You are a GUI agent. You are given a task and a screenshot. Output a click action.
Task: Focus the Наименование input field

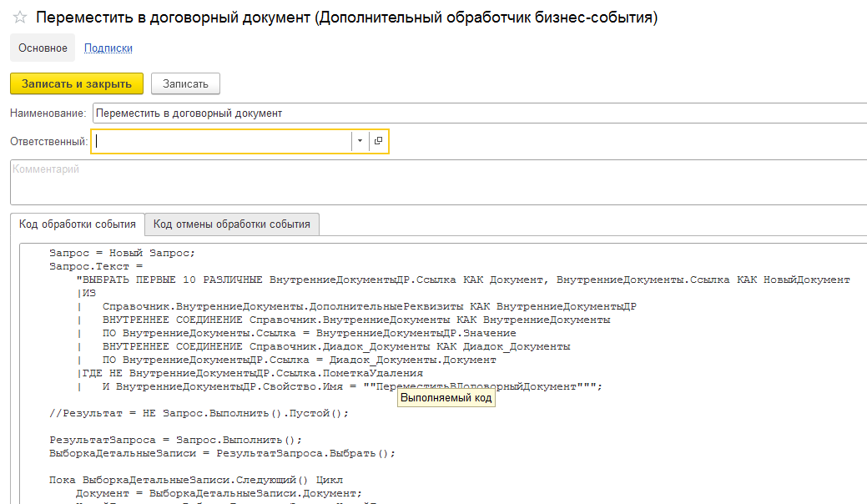[x=480, y=113]
